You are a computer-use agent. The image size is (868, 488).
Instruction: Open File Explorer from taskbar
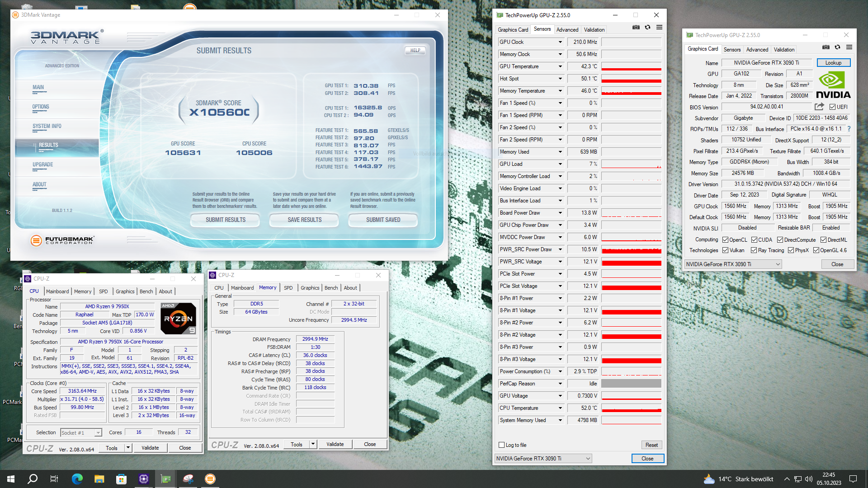click(99, 479)
